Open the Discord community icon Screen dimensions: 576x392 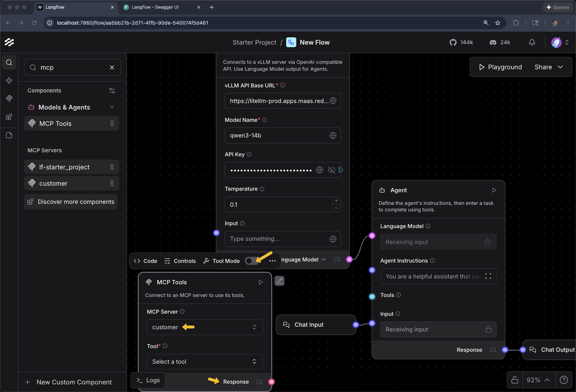point(493,42)
